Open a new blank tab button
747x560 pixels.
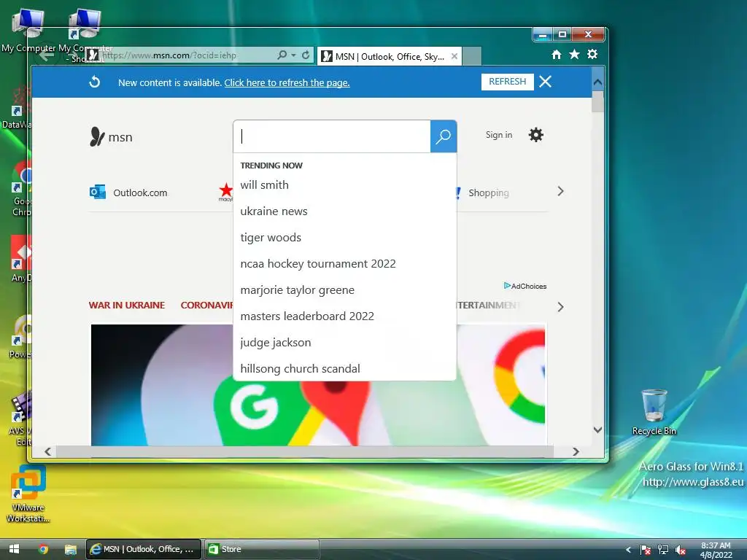pyautogui.click(x=472, y=56)
